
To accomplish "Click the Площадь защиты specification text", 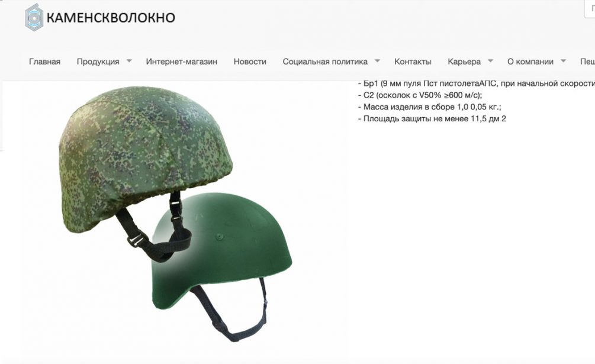I will click(x=432, y=119).
